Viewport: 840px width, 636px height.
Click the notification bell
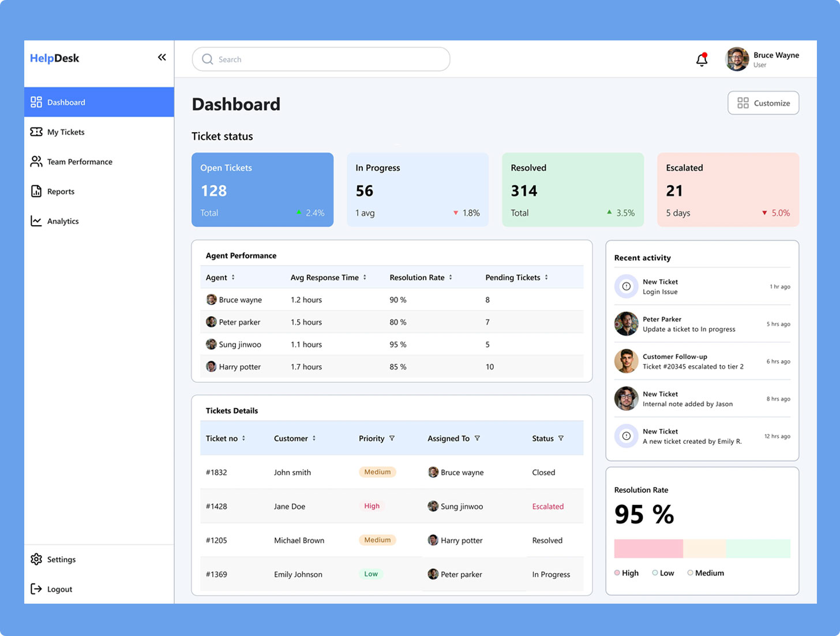[x=702, y=59]
